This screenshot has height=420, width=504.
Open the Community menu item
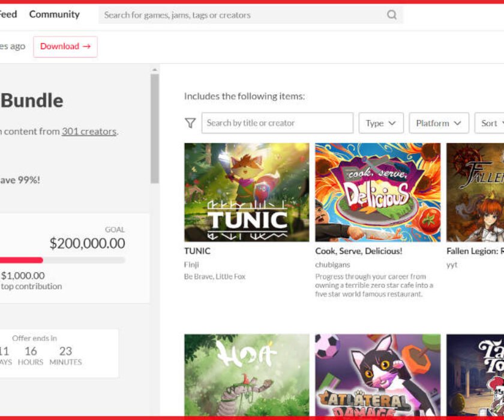pos(55,14)
